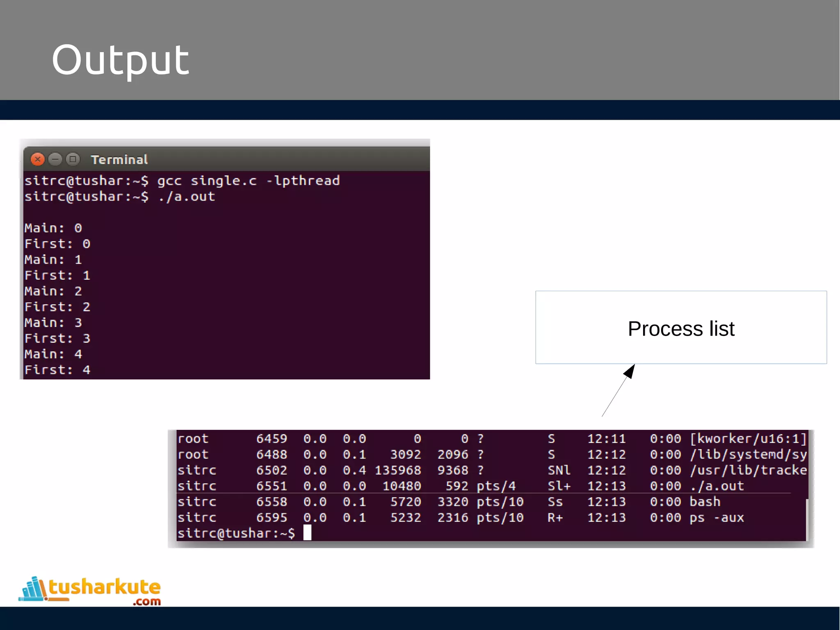This screenshot has width=840, height=630.
Task: Click the [kworker/u16:1] process name
Action: coord(748,439)
